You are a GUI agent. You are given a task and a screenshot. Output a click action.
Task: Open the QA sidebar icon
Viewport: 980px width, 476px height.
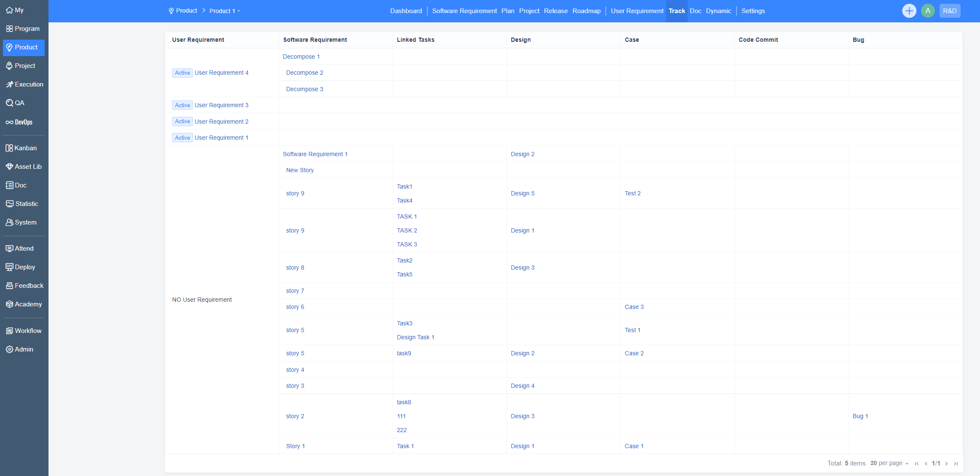point(9,103)
